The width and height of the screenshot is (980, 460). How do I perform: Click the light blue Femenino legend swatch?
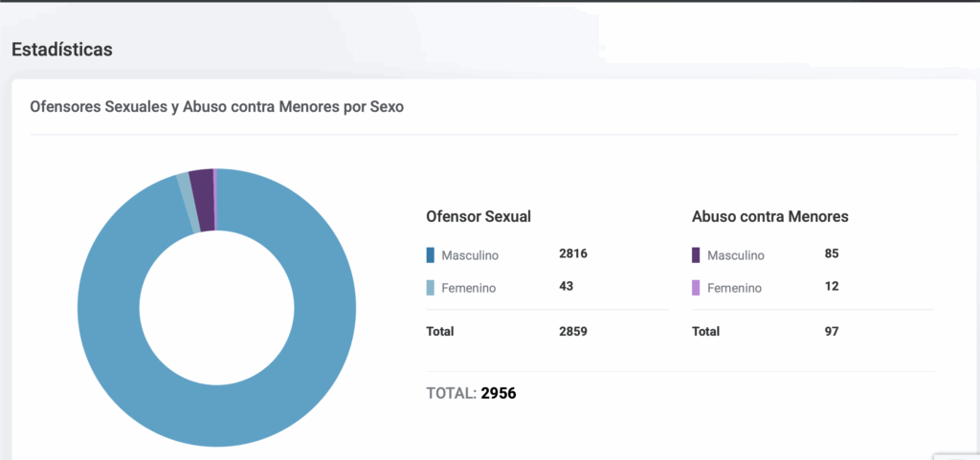[431, 288]
